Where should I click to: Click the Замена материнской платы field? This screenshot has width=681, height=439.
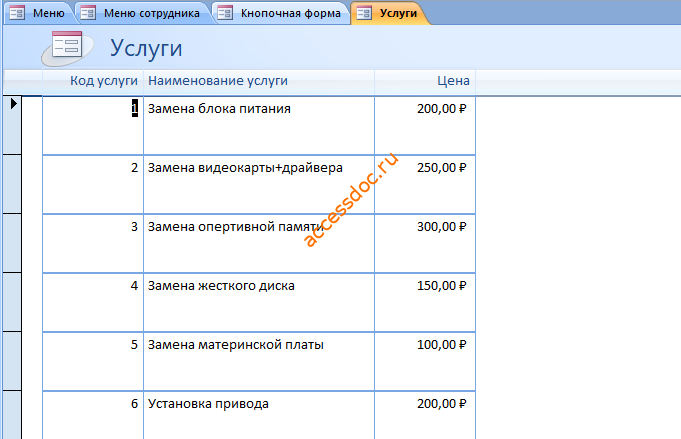(x=259, y=361)
